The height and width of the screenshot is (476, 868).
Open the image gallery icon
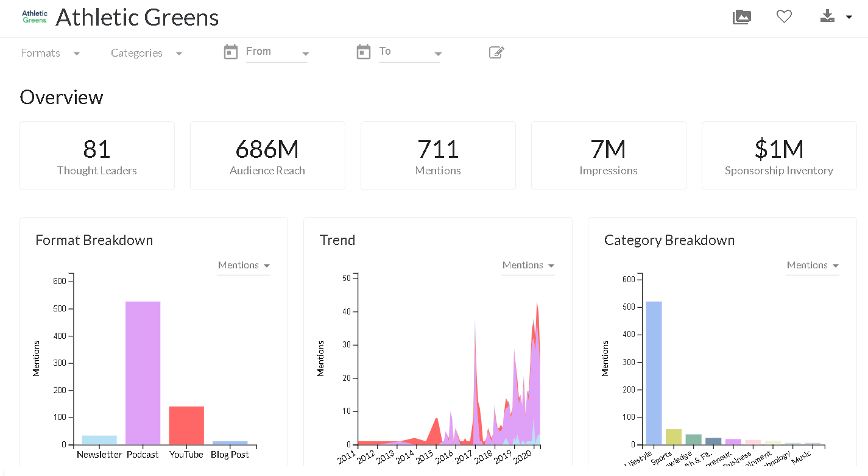741,16
